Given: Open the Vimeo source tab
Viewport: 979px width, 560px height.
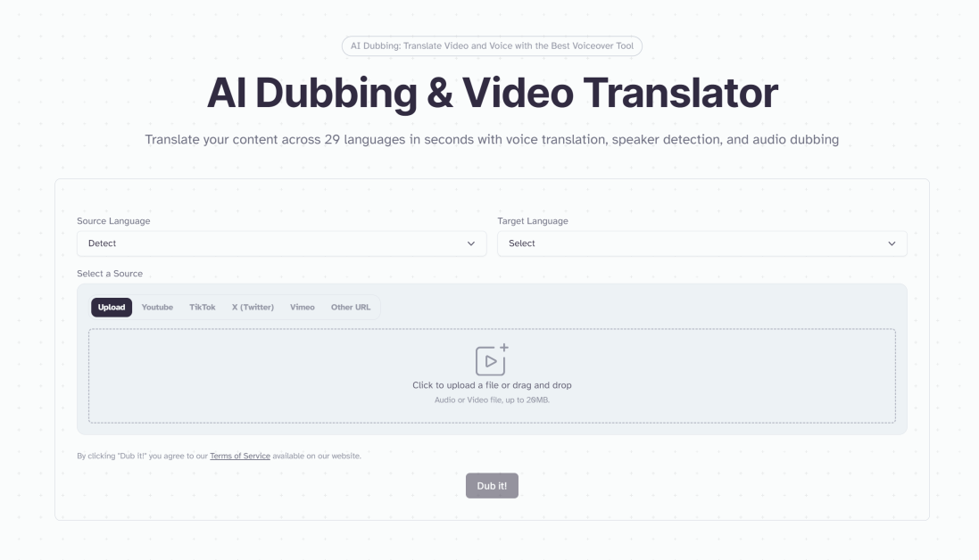Looking at the screenshot, I should point(303,307).
